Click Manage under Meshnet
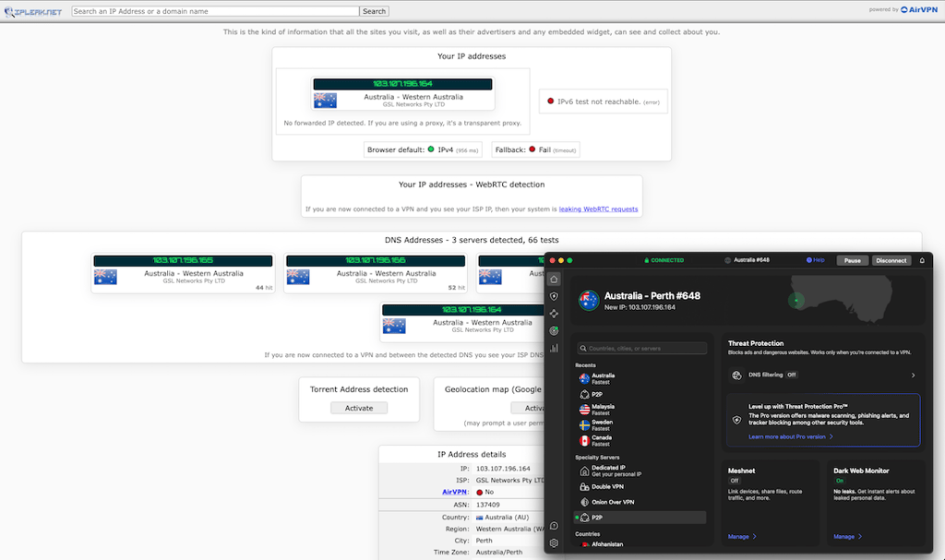The height and width of the screenshot is (560, 945). point(738,537)
